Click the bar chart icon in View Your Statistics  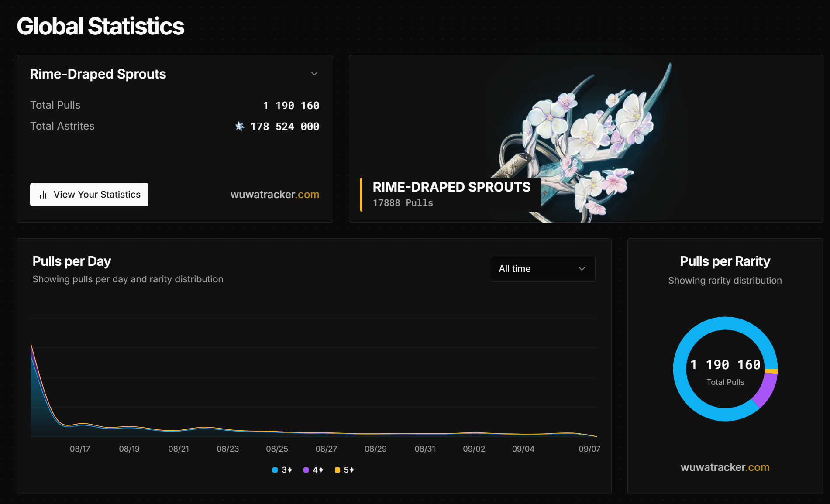click(43, 195)
